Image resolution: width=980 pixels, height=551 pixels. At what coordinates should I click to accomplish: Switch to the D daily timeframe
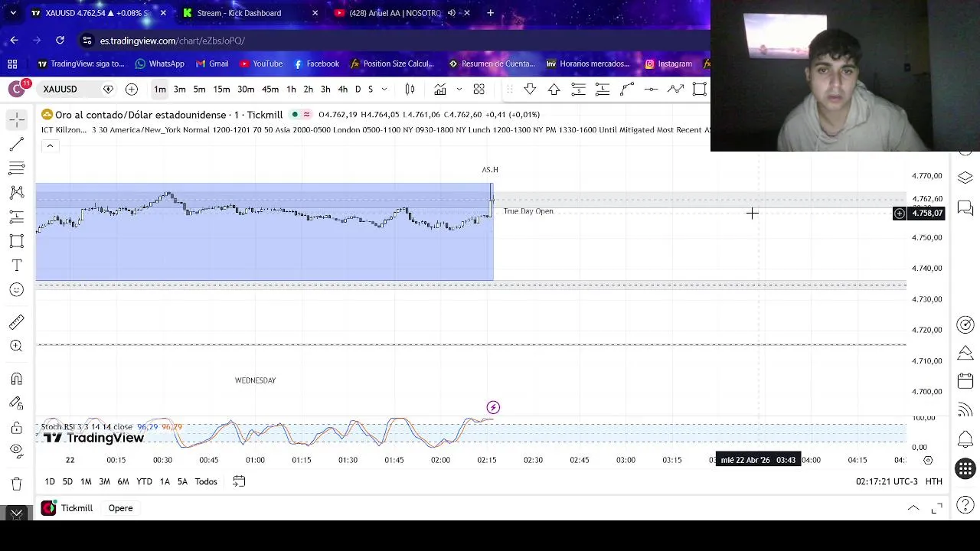358,90
